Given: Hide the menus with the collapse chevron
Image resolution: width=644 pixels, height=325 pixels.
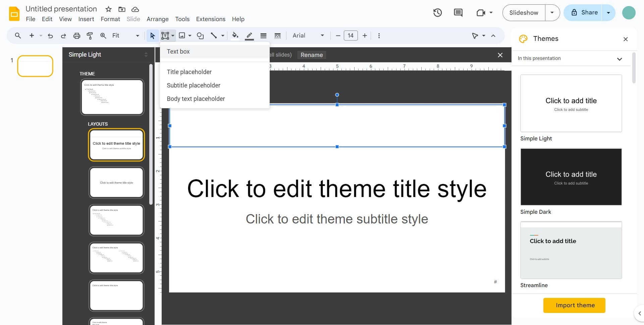Looking at the screenshot, I should pyautogui.click(x=493, y=36).
